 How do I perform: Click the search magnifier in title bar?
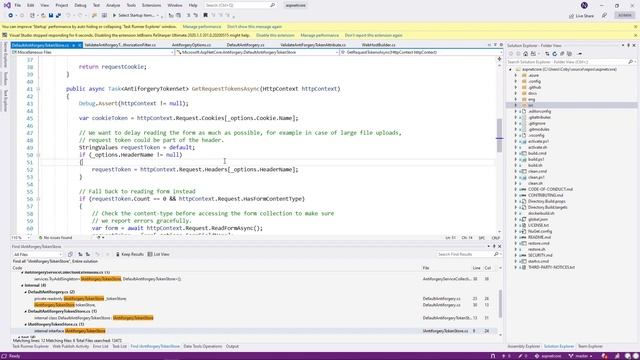(272, 5)
